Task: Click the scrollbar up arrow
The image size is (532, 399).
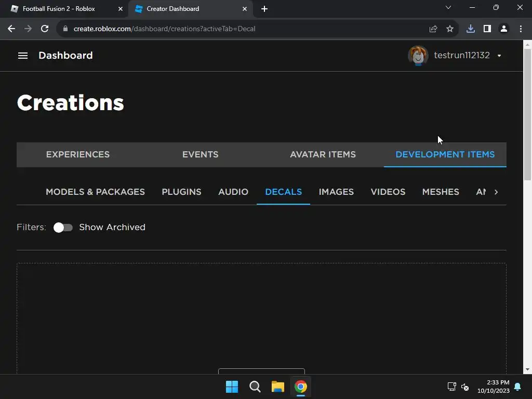Action: pyautogui.click(x=528, y=44)
